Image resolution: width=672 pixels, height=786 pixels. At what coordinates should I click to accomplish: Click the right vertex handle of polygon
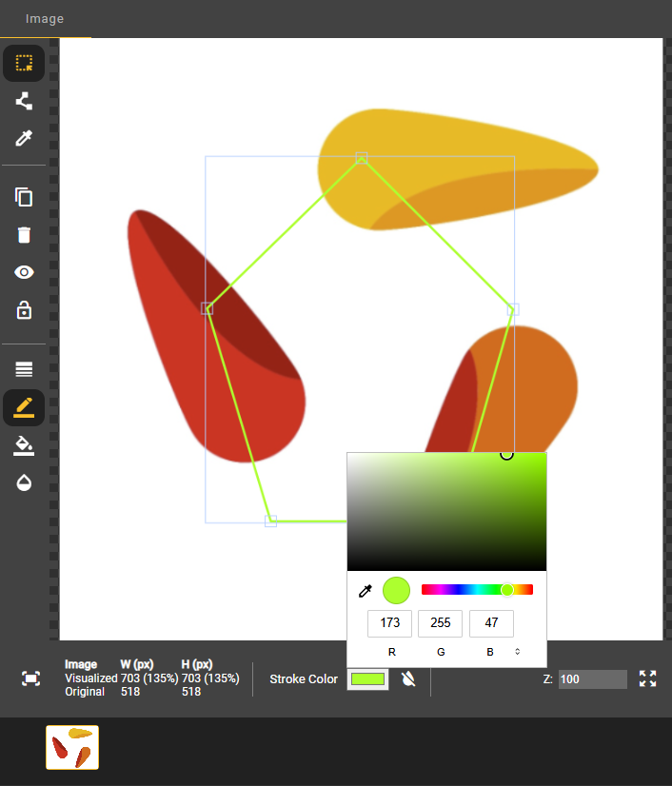click(x=513, y=309)
